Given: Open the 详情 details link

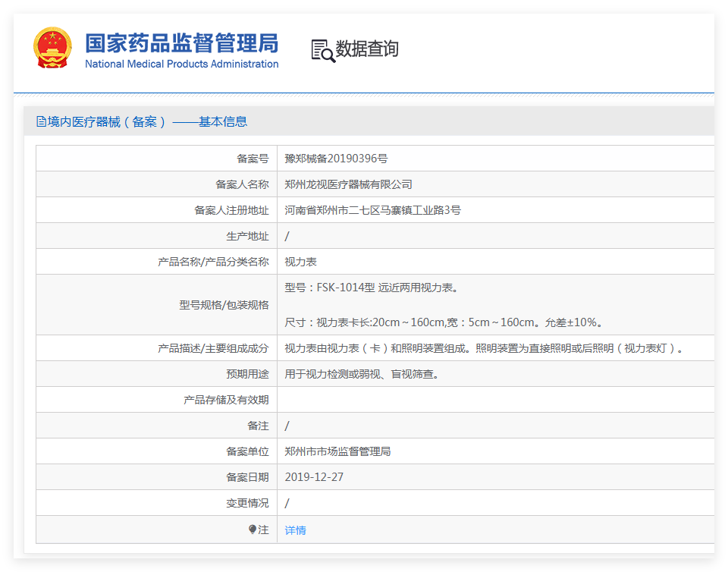Looking at the screenshot, I should [295, 530].
